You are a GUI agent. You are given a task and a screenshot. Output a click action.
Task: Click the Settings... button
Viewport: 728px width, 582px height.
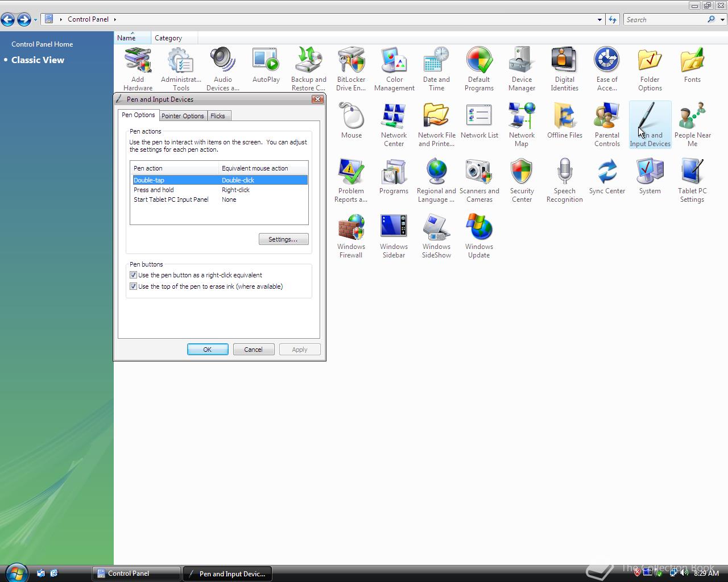click(x=284, y=239)
